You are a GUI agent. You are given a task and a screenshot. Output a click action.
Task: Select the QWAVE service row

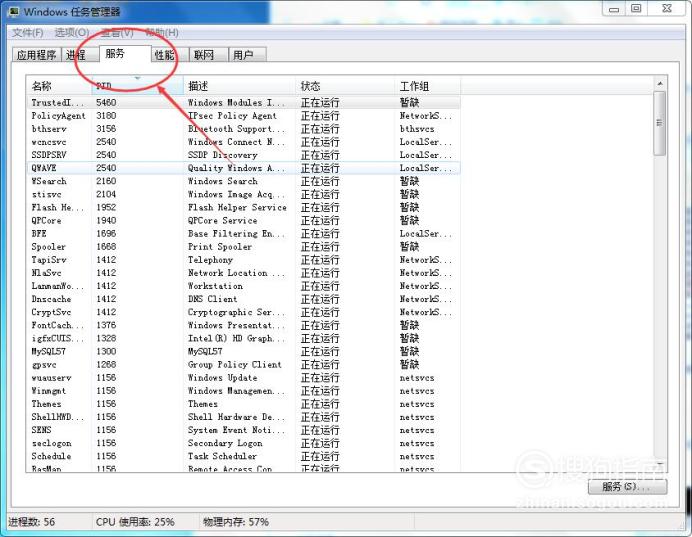[243, 168]
